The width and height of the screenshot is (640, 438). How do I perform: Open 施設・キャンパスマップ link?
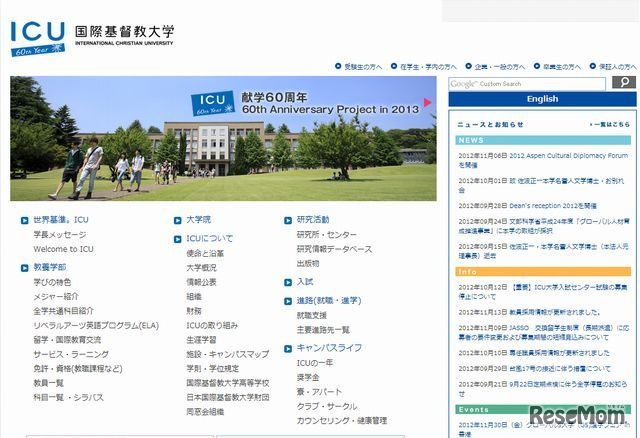click(x=228, y=354)
